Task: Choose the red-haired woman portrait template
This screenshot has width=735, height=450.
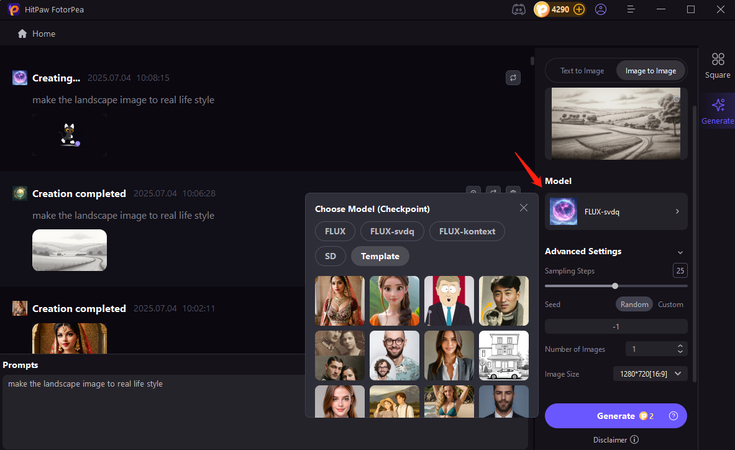Action: pyautogui.click(x=340, y=401)
